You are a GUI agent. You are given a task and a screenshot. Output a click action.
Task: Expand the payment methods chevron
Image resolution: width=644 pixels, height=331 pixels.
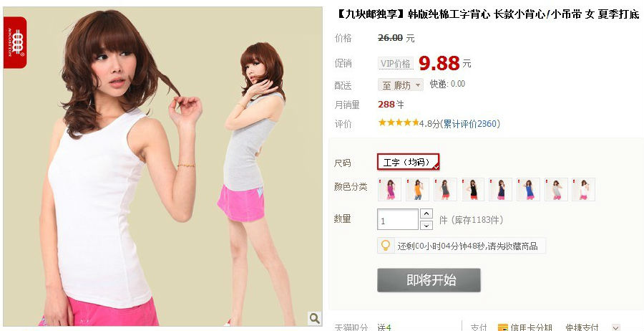click(615, 327)
